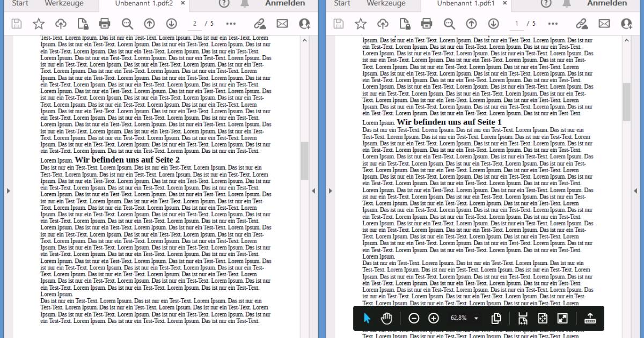This screenshot has height=338, width=644.
Task: Upload to cloud in right window toolbar
Action: click(383, 24)
